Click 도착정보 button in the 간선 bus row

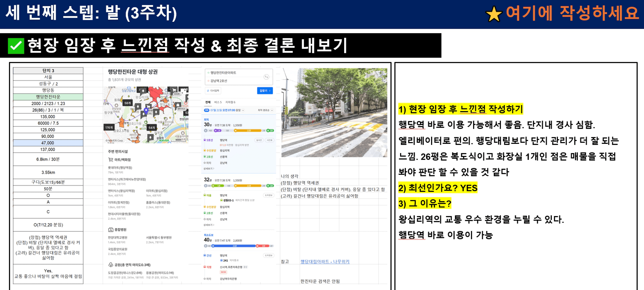269,255
